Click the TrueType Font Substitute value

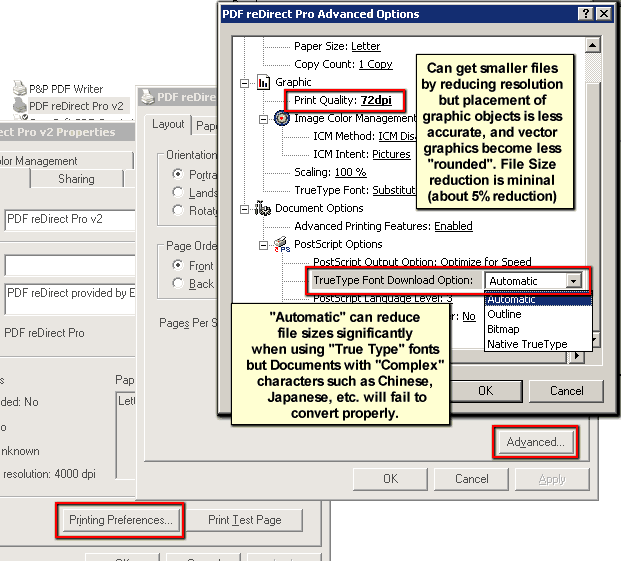[394, 190]
